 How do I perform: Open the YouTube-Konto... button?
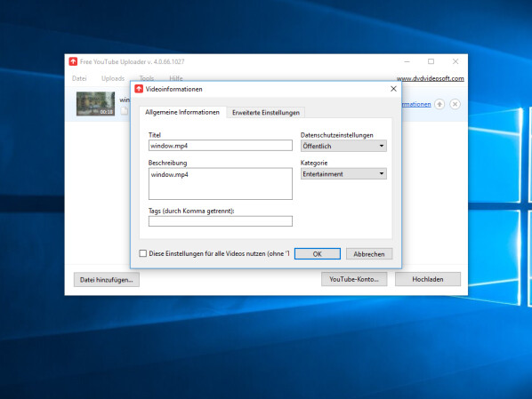click(x=354, y=279)
